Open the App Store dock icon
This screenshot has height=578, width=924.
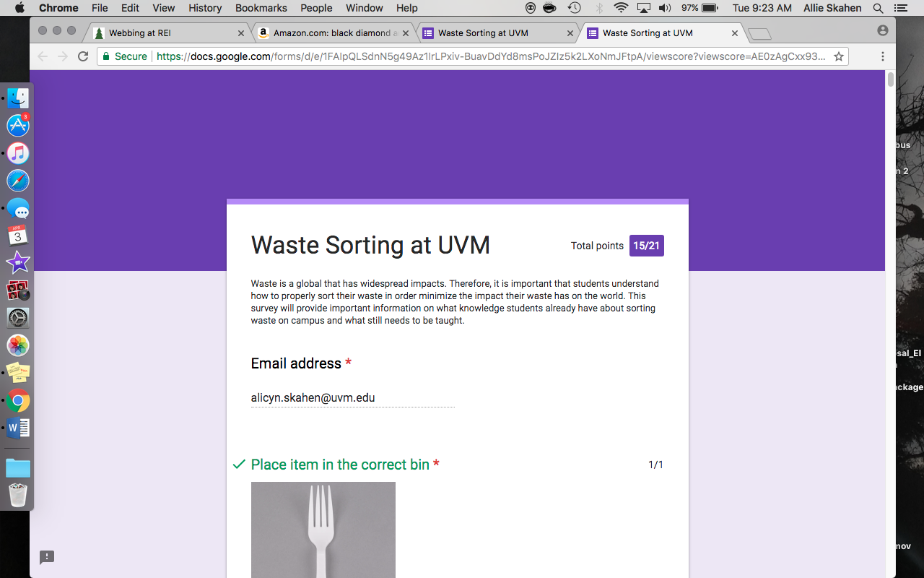18,126
